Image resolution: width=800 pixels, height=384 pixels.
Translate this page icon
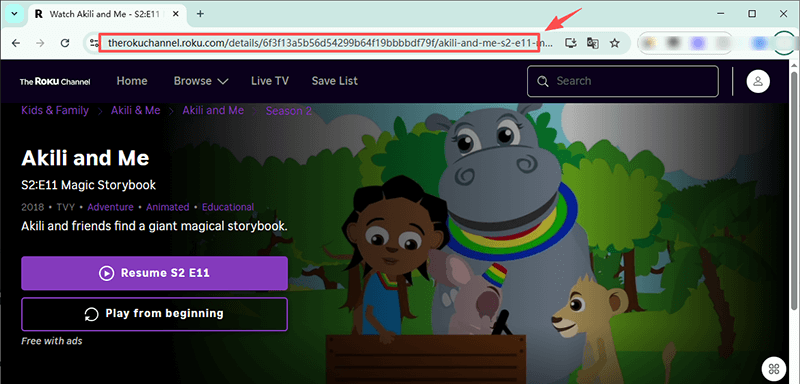click(592, 43)
